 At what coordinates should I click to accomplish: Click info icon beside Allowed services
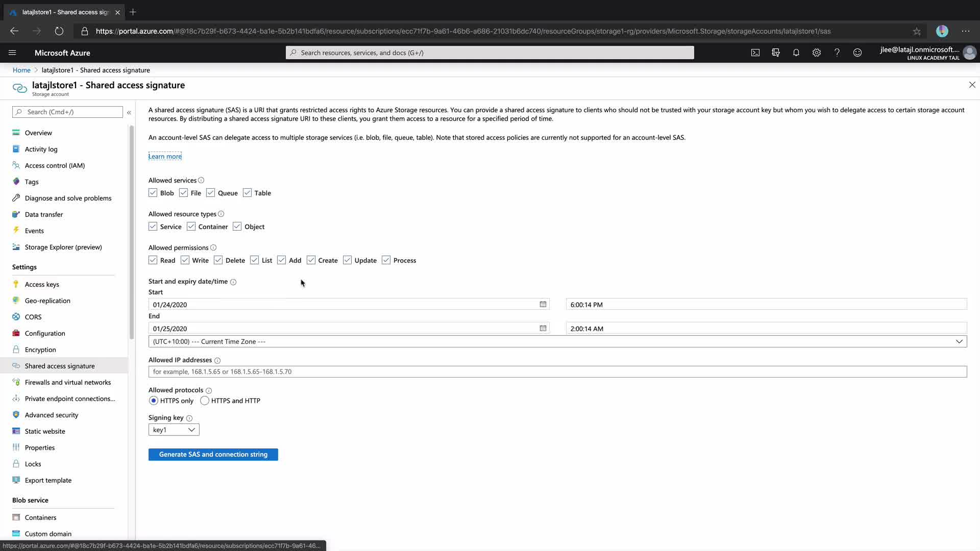[x=201, y=180]
